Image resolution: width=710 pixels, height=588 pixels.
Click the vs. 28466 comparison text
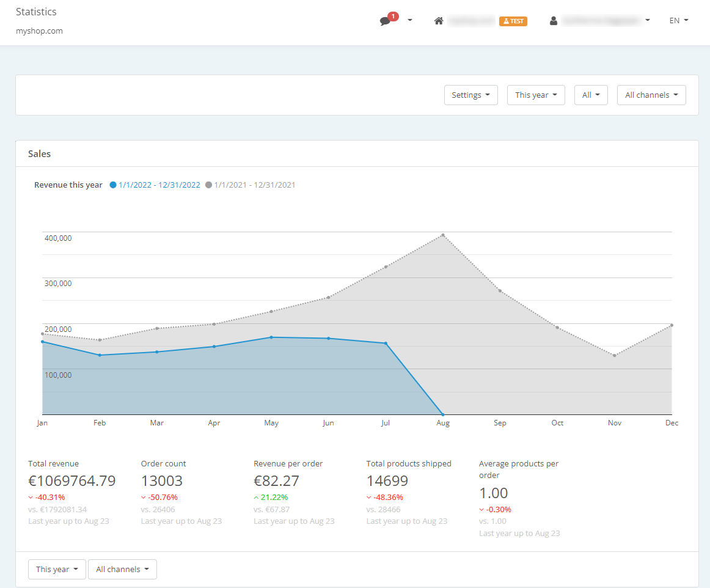click(x=384, y=510)
